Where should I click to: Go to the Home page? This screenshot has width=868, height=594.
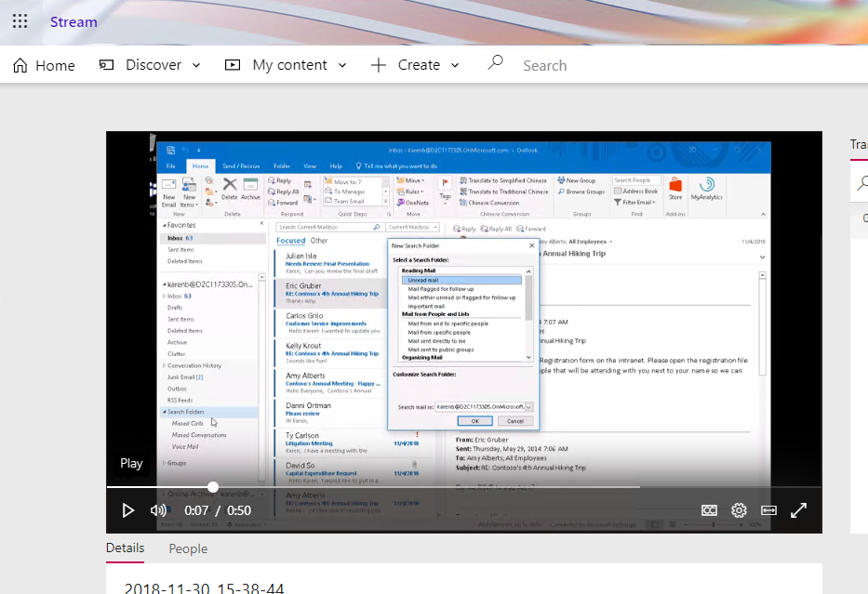pyautogui.click(x=44, y=65)
